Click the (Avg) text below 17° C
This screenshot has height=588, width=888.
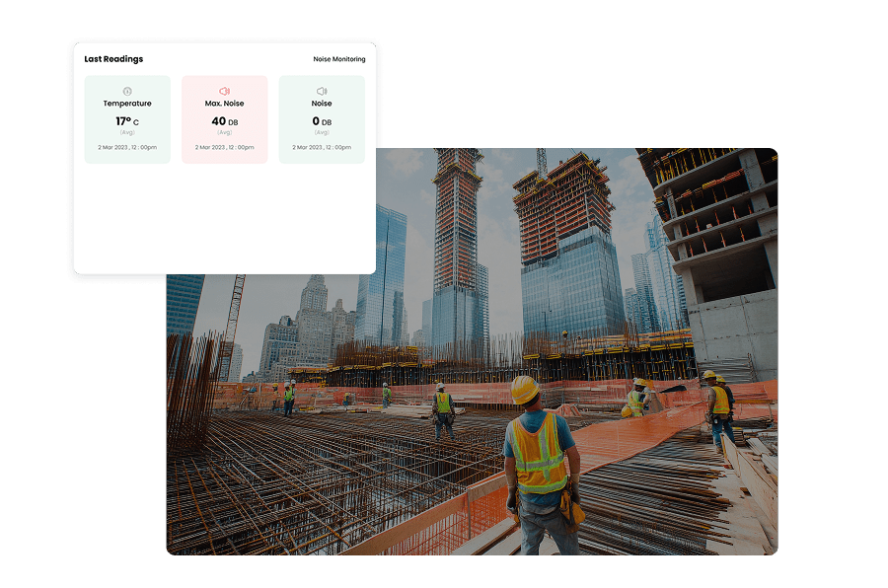pyautogui.click(x=127, y=132)
